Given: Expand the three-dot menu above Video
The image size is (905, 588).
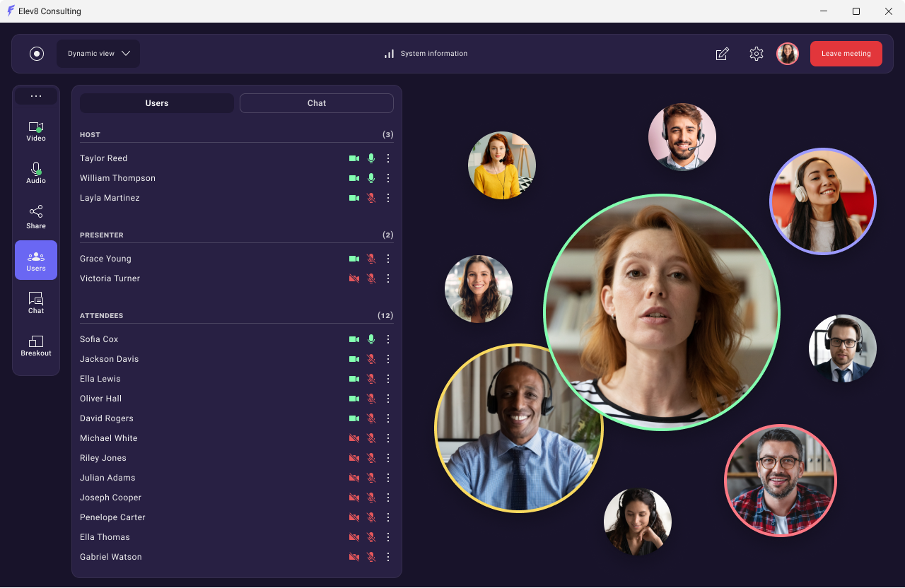Looking at the screenshot, I should click(x=36, y=96).
